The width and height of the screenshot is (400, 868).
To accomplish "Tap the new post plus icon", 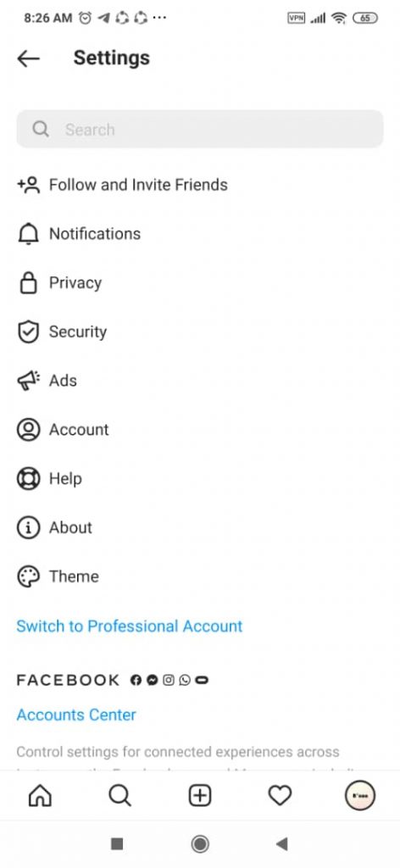I will click(x=200, y=796).
